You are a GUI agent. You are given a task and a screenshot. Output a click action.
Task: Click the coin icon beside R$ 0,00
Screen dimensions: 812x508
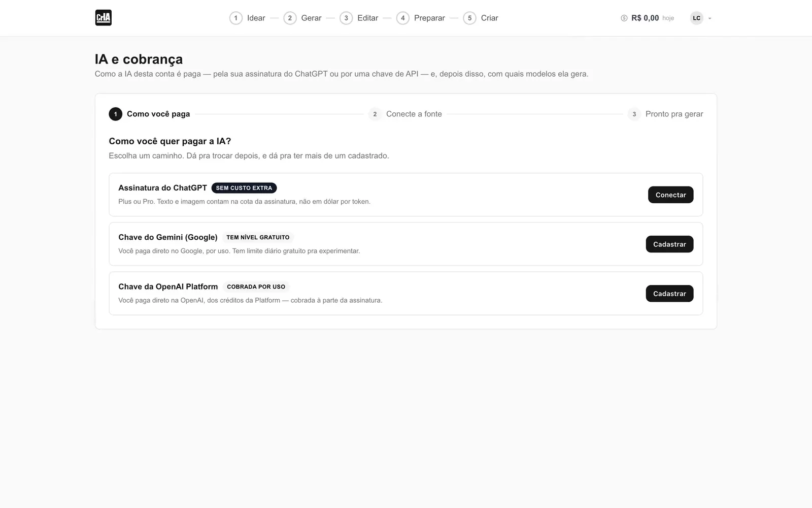point(624,18)
